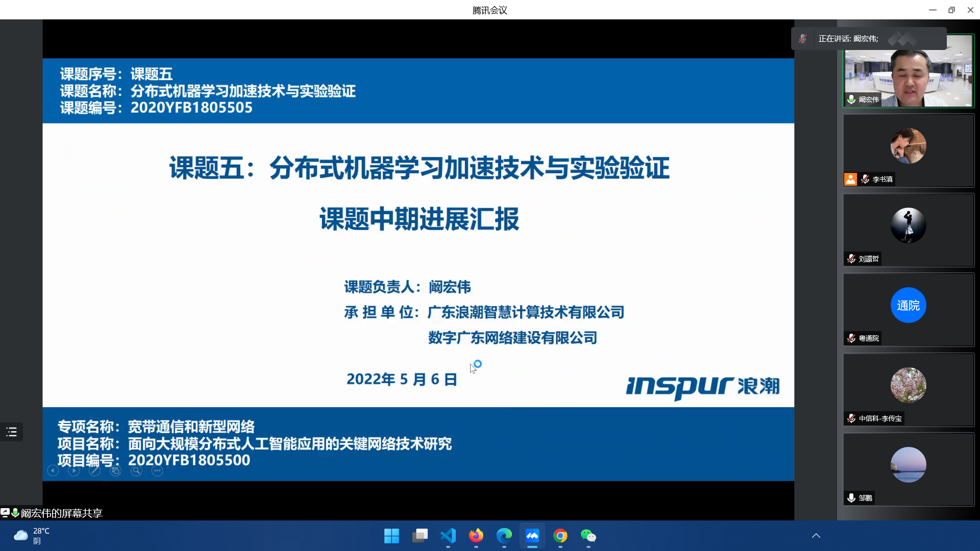Open Visual Studio Code from taskbar
Viewport: 980px width, 551px height.
(x=448, y=536)
